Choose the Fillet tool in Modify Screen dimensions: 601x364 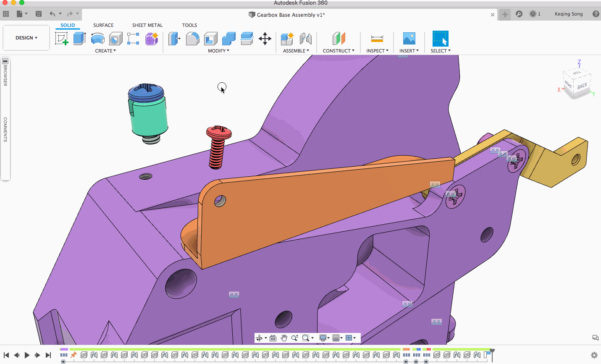192,39
